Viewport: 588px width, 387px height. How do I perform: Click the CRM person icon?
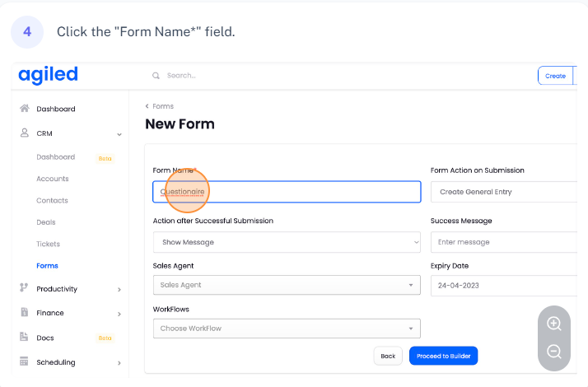(x=25, y=133)
